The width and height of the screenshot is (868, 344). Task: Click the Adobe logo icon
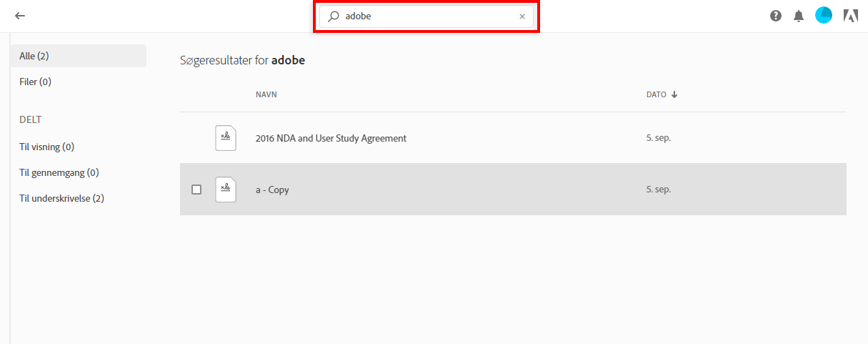pos(851,16)
